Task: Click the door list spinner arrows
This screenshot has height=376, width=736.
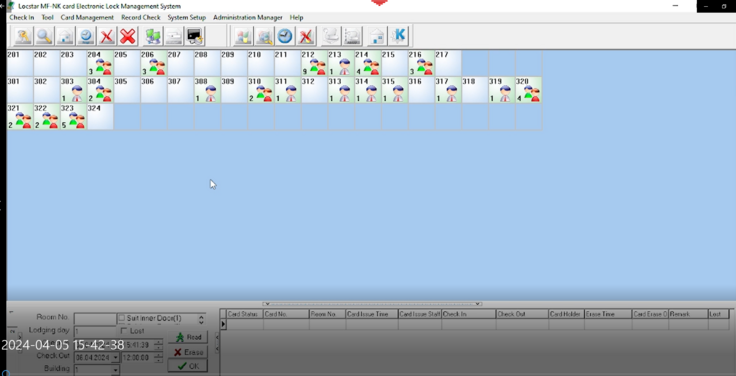Action: [x=201, y=320]
